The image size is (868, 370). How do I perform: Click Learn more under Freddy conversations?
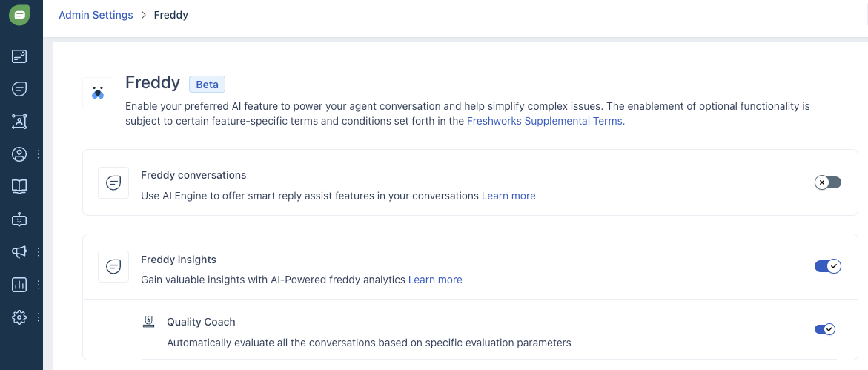pos(508,196)
